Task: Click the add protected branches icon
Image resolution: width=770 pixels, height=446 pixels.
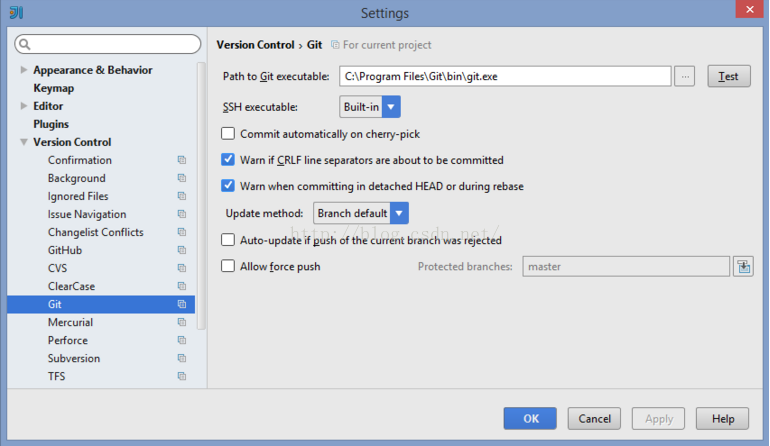Action: pos(743,266)
